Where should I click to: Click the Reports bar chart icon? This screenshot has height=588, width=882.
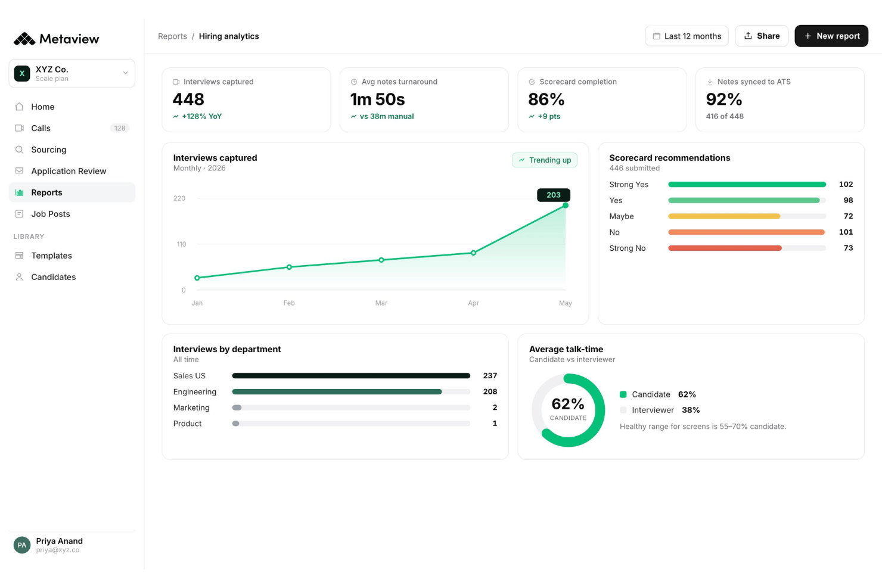pyautogui.click(x=19, y=192)
